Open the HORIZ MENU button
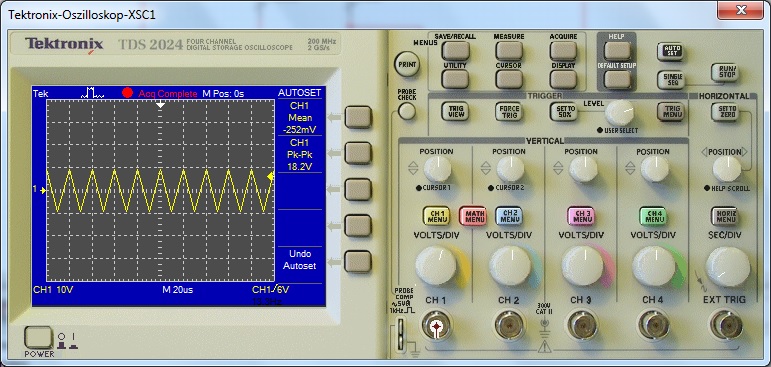This screenshot has width=771, height=367. click(x=725, y=216)
